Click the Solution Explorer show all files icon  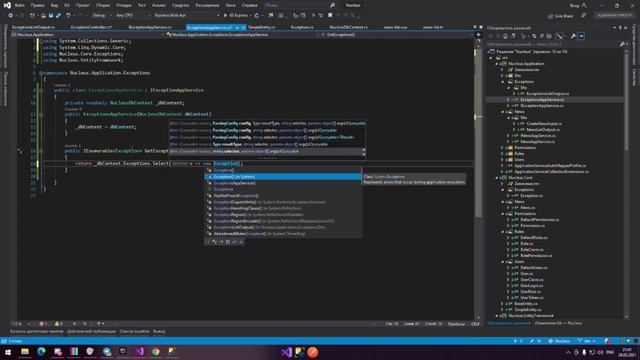pyautogui.click(x=549, y=36)
